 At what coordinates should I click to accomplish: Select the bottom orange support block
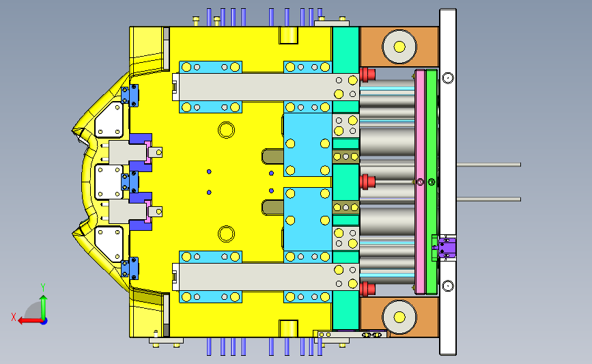click(399, 317)
